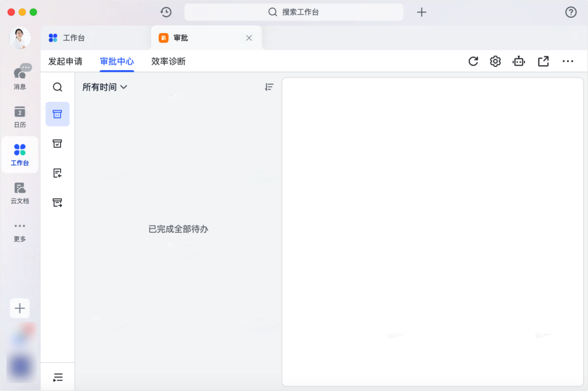Open the 日历 calendar in sidebar
Screen dimensions: 588x391
point(20,116)
